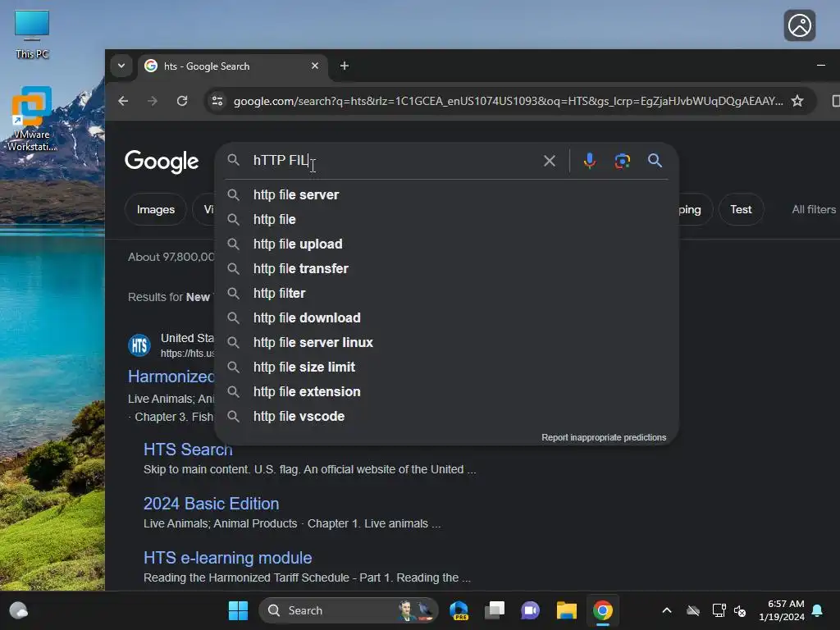Show hidden tray icons chevron

(666, 610)
